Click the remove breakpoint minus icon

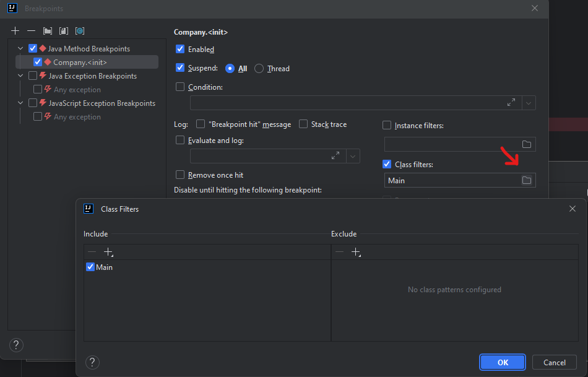pos(31,30)
